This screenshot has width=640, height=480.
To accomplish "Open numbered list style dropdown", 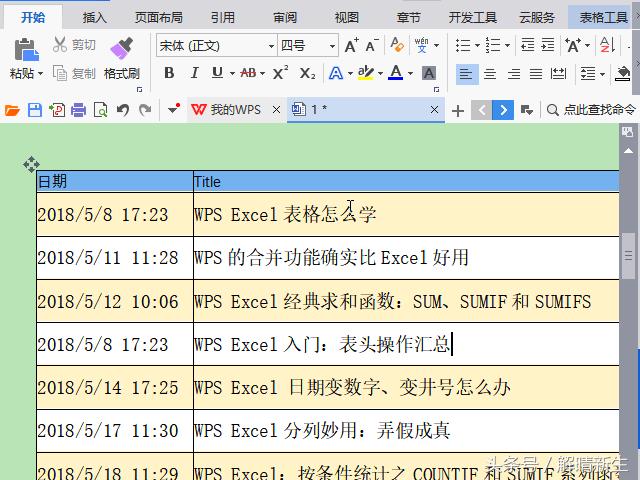I will pos(507,45).
